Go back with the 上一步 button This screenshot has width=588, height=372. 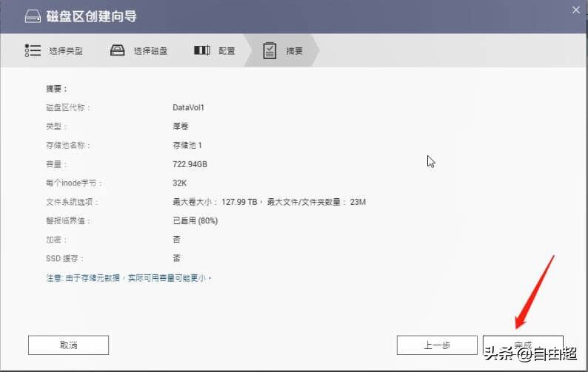(x=437, y=345)
